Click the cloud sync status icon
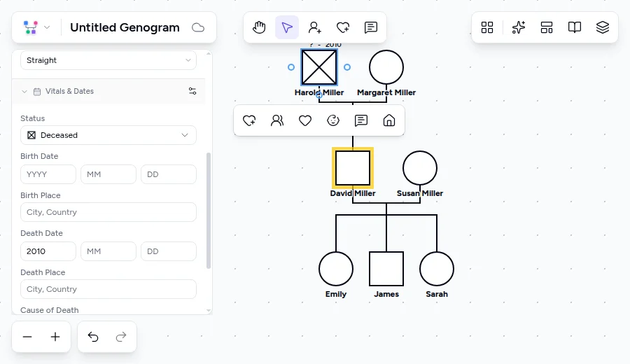Image resolution: width=630 pixels, height=364 pixels. 197,27
